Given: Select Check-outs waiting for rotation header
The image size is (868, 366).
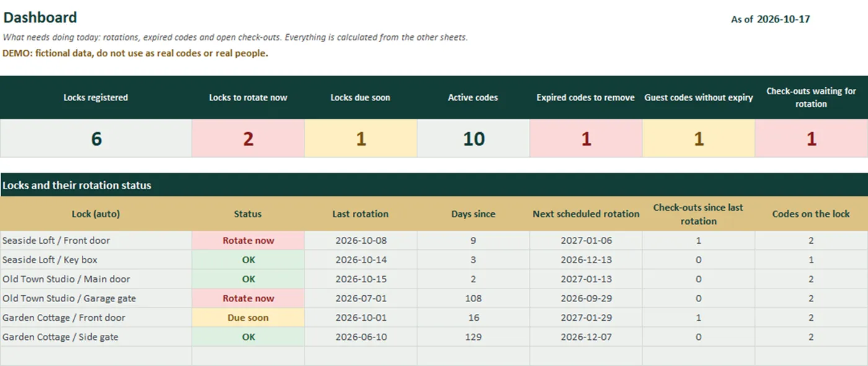Looking at the screenshot, I should pyautogui.click(x=811, y=97).
